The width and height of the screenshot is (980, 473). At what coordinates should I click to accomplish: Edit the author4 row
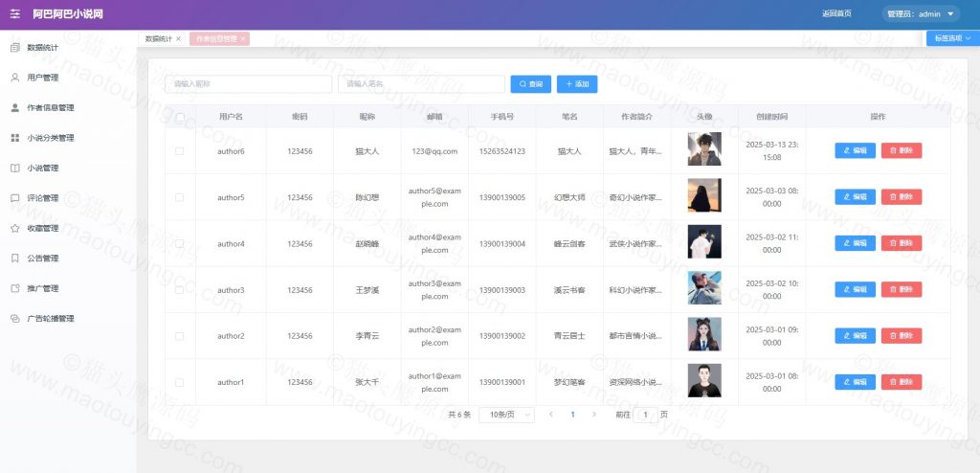[855, 243]
